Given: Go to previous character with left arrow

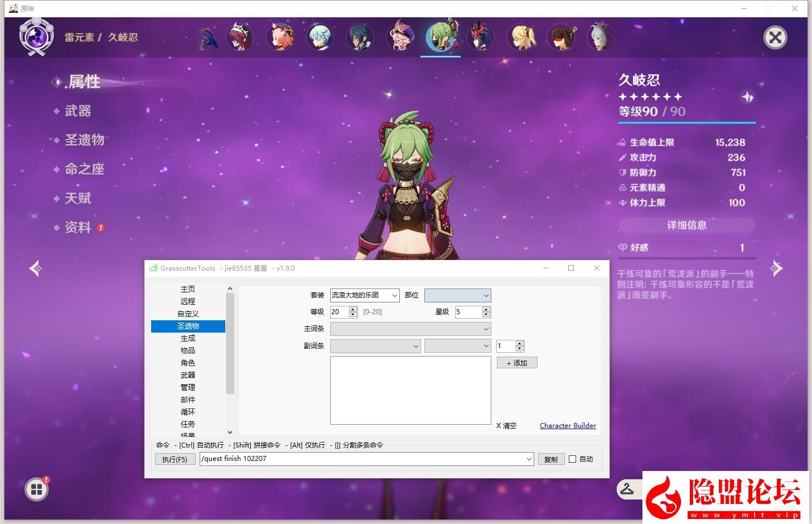Looking at the screenshot, I should click(36, 268).
